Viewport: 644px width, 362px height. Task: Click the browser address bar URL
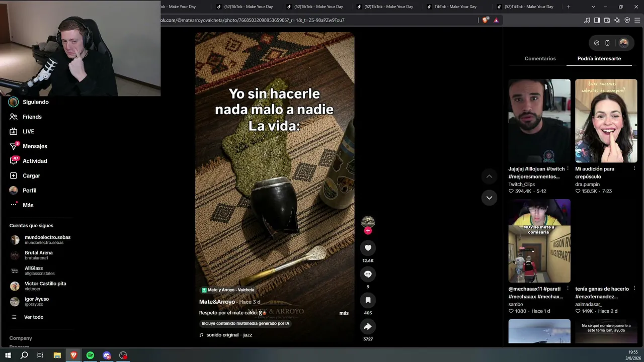coord(253,20)
